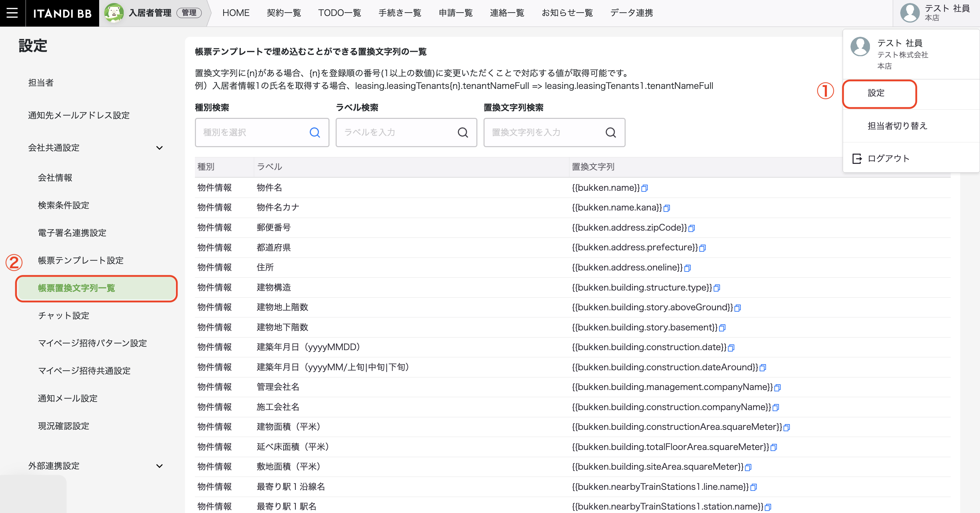
Task: Copy icon for nearbyTrainStations1.station.name string
Action: coord(768,507)
